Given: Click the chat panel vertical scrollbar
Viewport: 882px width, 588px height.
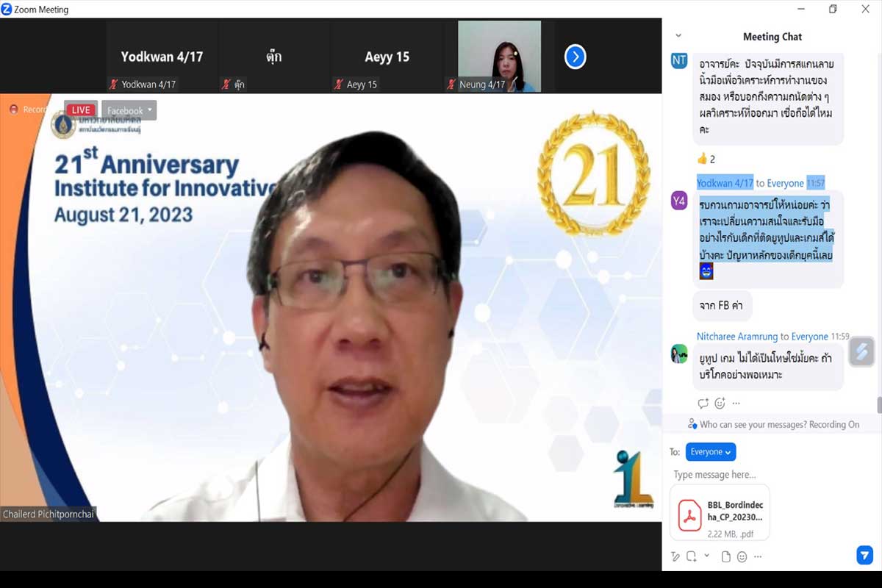Looking at the screenshot, I should pos(878,405).
